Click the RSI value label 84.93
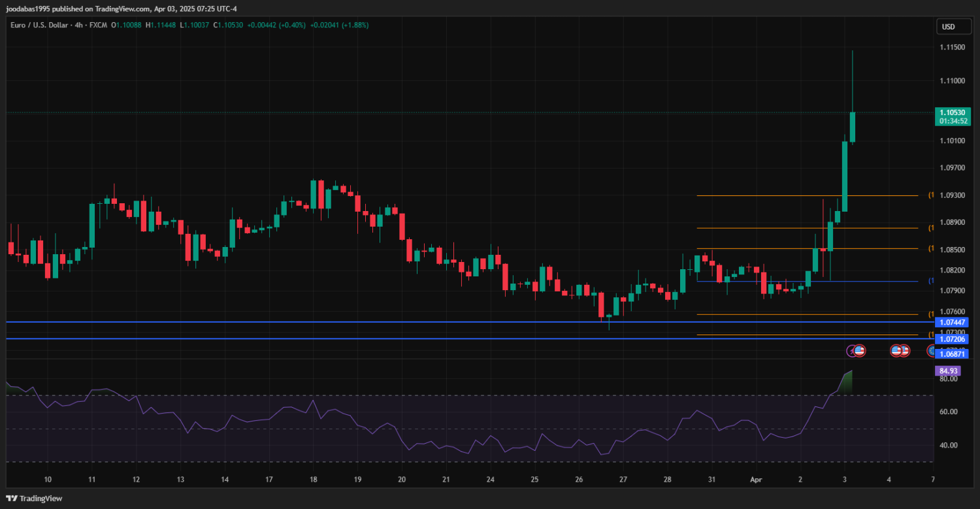Image resolution: width=980 pixels, height=509 pixels. pos(947,371)
